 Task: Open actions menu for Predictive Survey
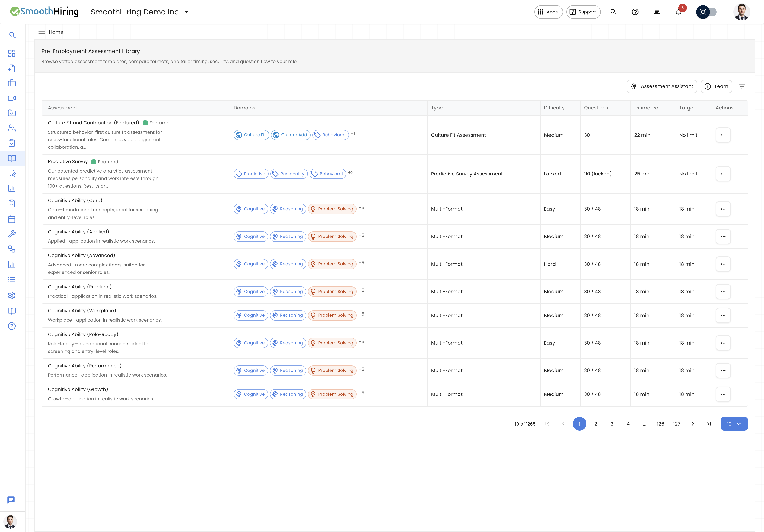pos(723,174)
